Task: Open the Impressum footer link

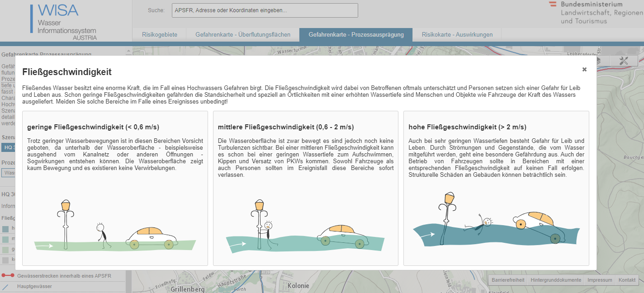Action: point(600,280)
